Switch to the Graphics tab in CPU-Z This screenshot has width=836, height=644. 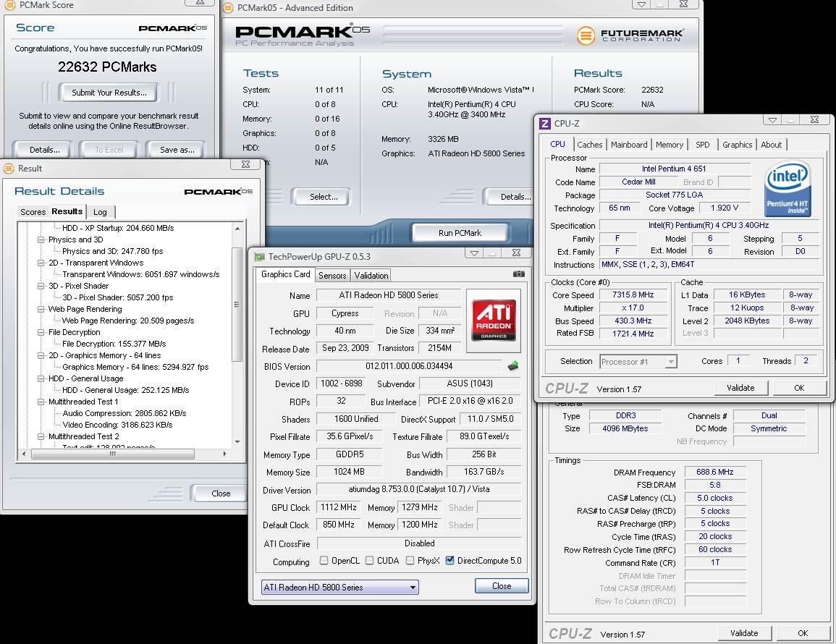point(737,145)
